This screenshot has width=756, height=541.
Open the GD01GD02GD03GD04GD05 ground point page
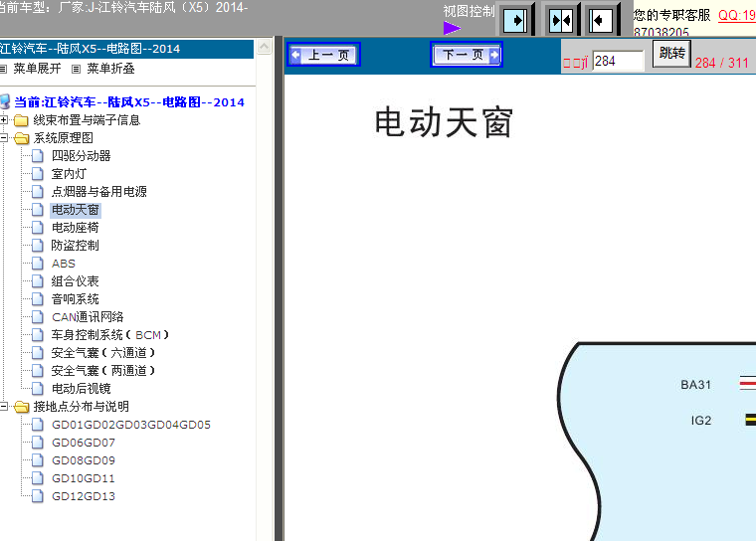click(x=131, y=425)
